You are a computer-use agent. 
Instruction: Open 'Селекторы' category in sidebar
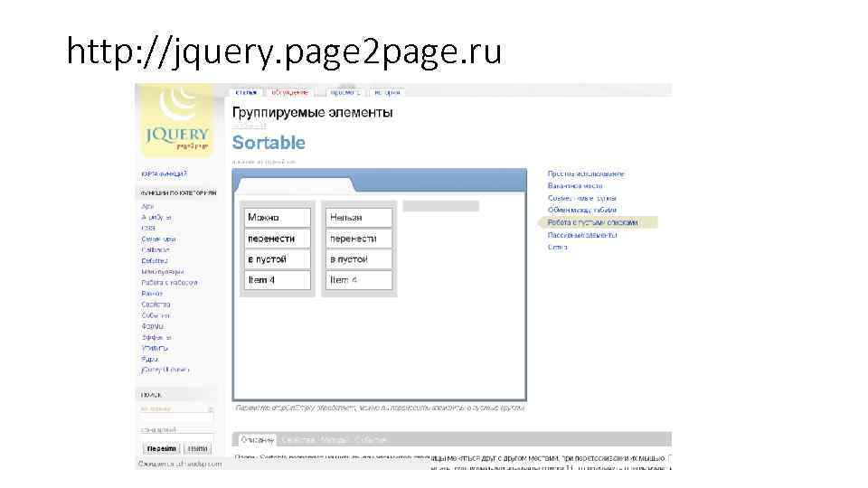click(x=158, y=239)
